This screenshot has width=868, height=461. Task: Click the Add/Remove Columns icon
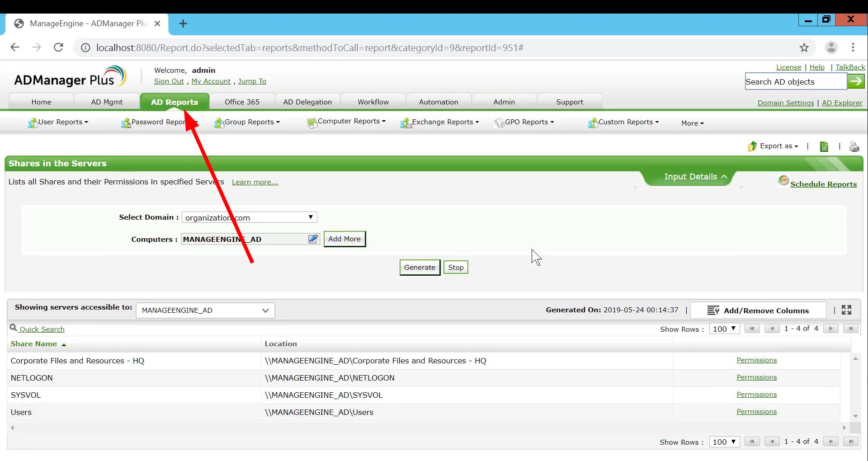pyautogui.click(x=713, y=310)
